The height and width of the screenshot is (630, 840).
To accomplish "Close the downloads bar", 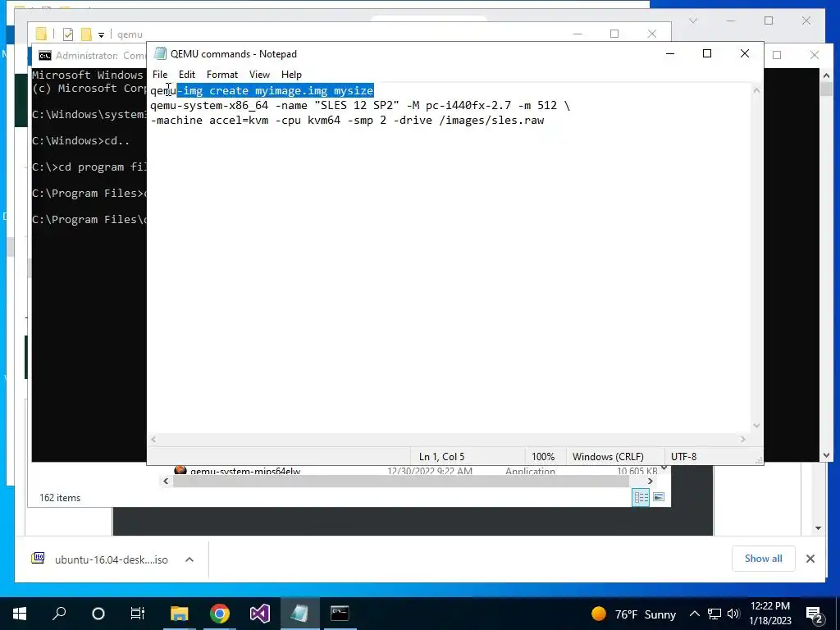I will coord(810,559).
